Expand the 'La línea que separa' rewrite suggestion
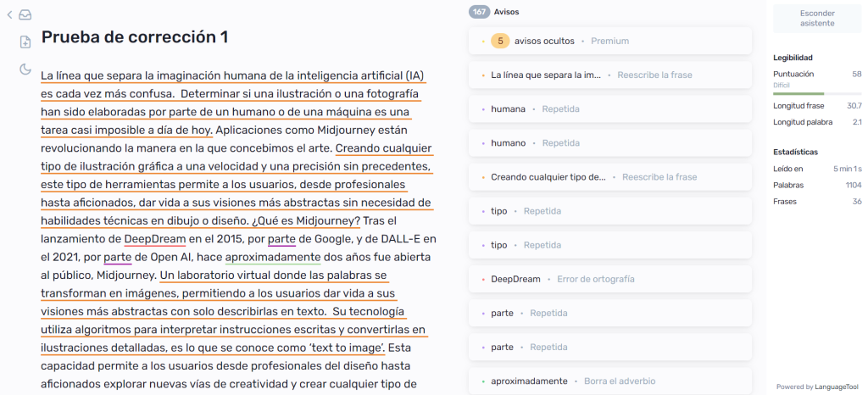 [609, 75]
